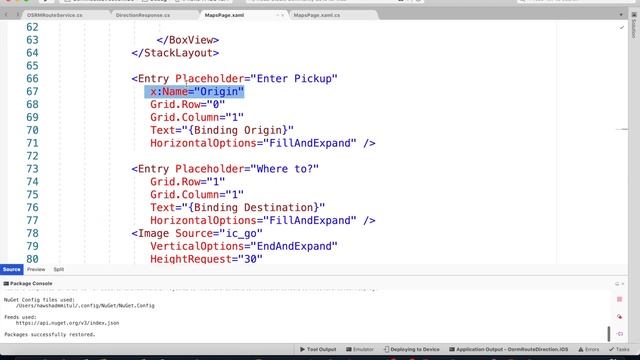Close the MapsPage.xaml tab
Viewport: 640px width, 360px height.
point(282,15)
